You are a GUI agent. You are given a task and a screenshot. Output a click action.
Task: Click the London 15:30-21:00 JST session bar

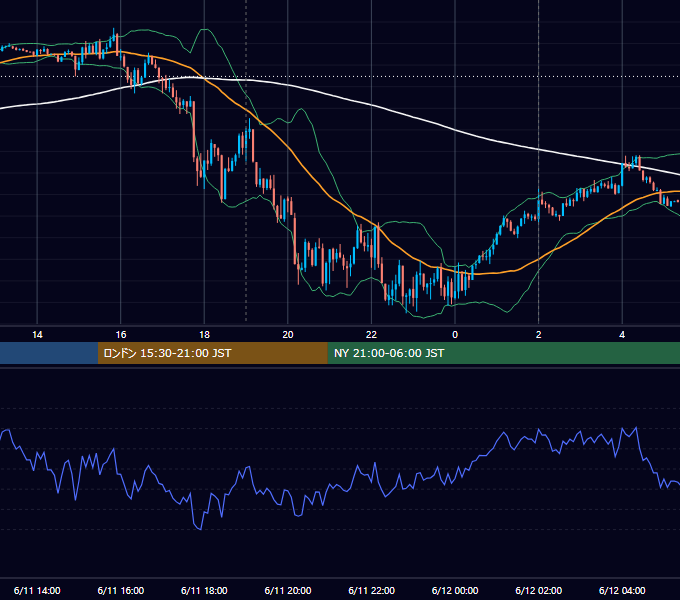pos(212,353)
